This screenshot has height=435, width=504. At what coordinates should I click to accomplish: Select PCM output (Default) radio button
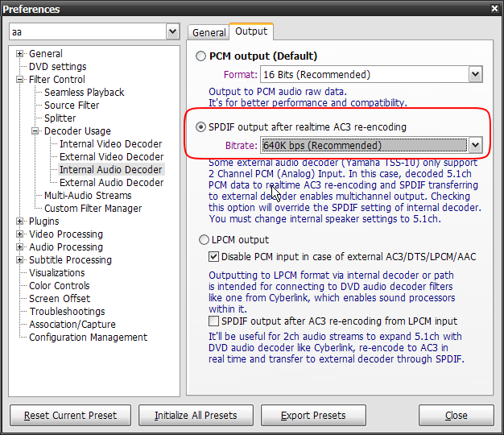pos(200,56)
